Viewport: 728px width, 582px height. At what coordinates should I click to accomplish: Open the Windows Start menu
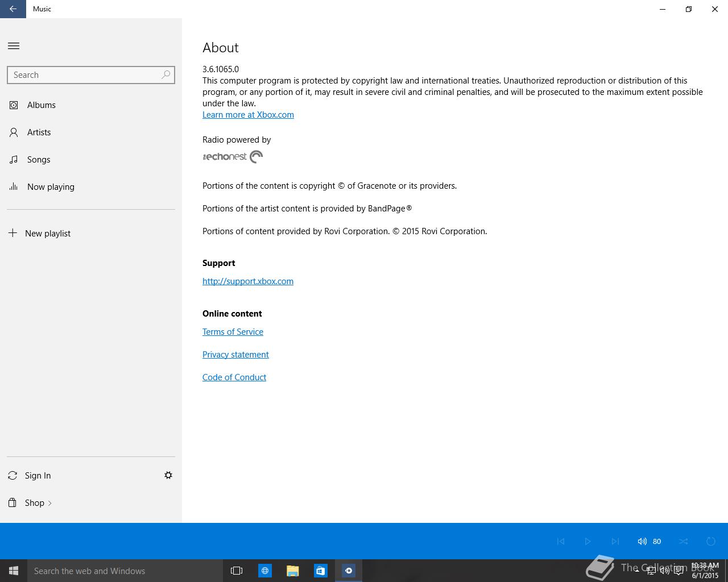point(14,571)
